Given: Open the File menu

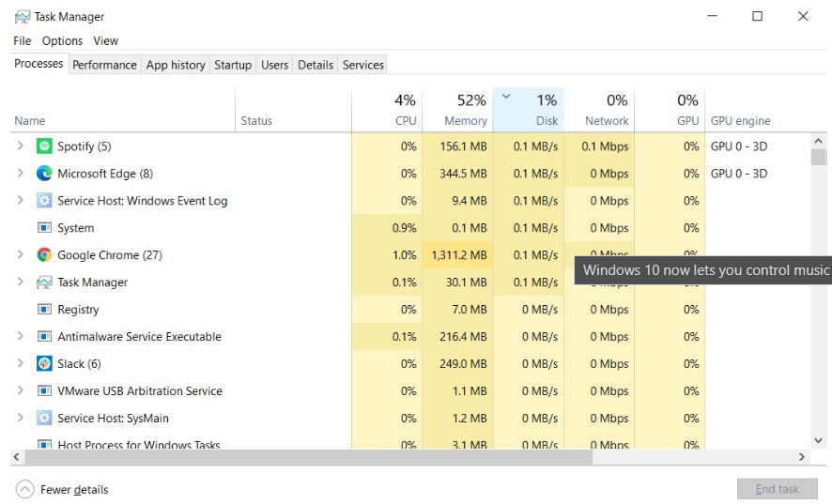Looking at the screenshot, I should tap(23, 41).
